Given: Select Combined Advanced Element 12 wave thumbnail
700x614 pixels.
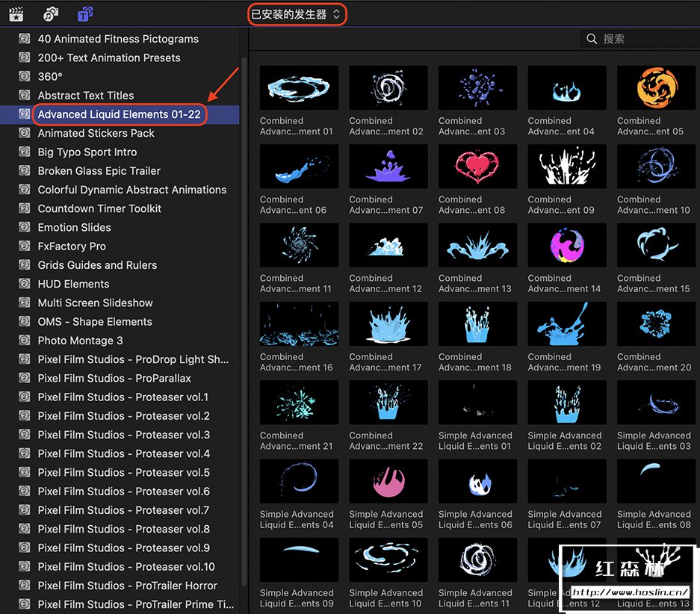Looking at the screenshot, I should coord(388,245).
